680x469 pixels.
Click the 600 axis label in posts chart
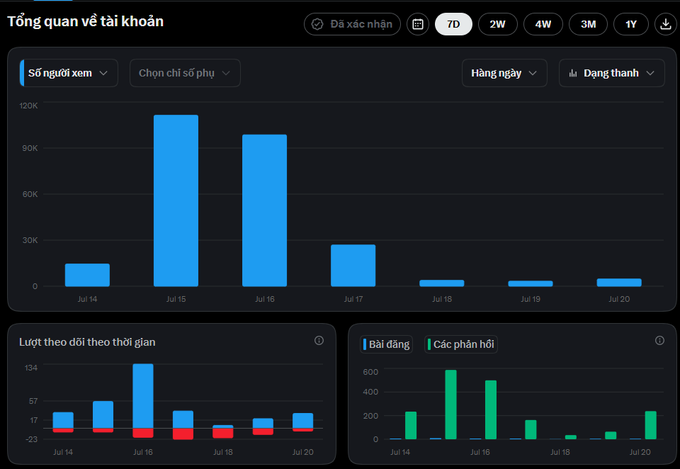tap(370, 372)
